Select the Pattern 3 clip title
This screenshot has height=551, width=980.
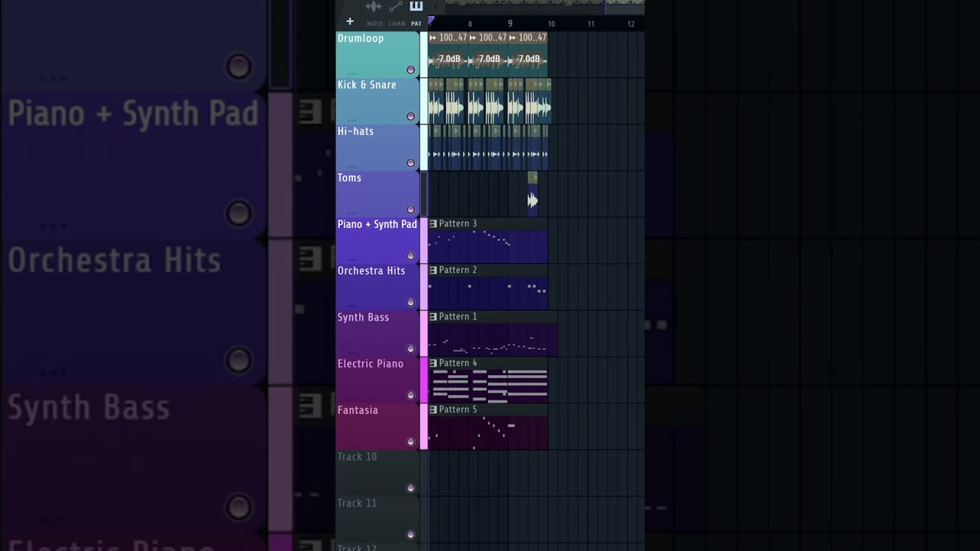tap(458, 223)
